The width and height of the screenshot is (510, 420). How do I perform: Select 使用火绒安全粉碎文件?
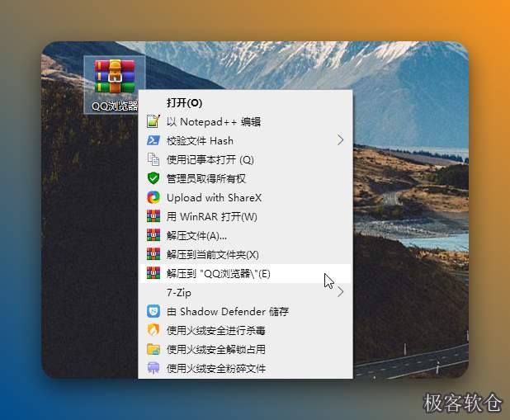[246, 368]
